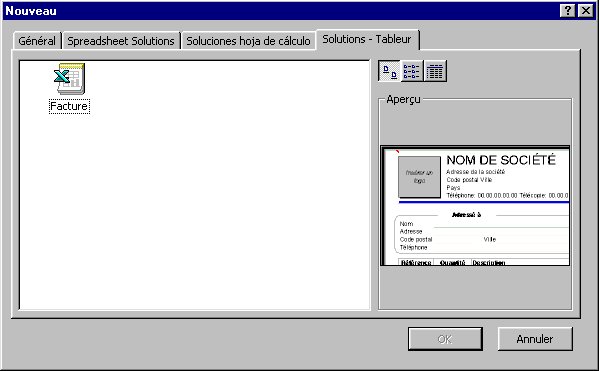Switch to Large Icons view
The height and width of the screenshot is (371, 599).
(389, 71)
